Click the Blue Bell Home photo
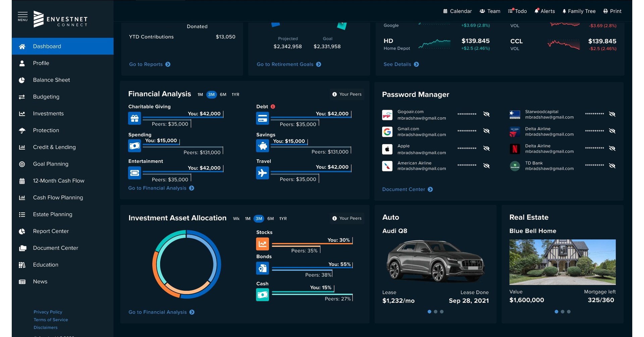 562,262
